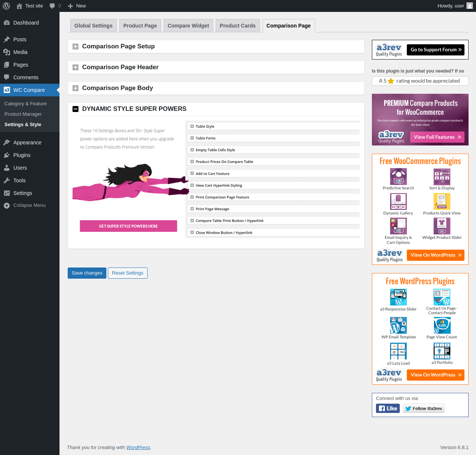Click the Users icon in sidebar
Image resolution: width=476 pixels, height=455 pixels.
[7, 168]
